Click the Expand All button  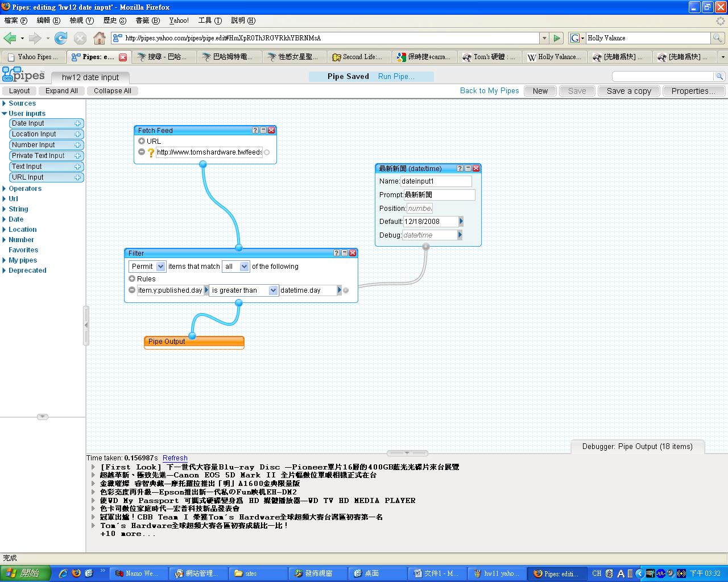(x=61, y=91)
